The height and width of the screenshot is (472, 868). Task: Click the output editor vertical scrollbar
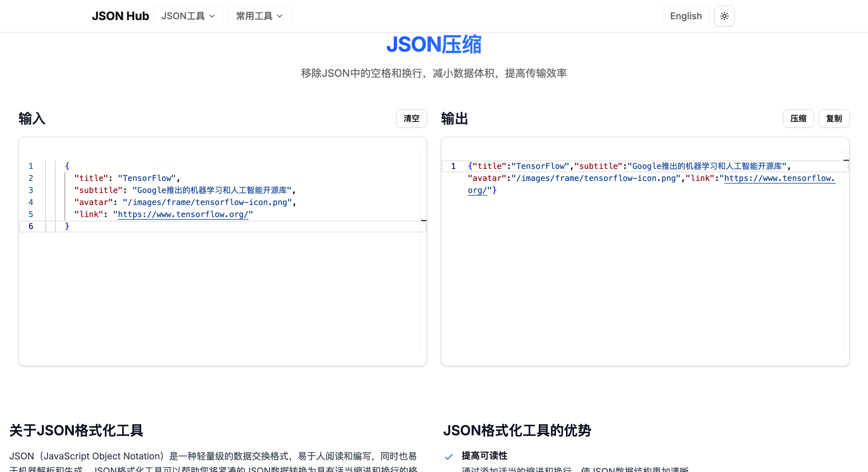click(x=846, y=252)
